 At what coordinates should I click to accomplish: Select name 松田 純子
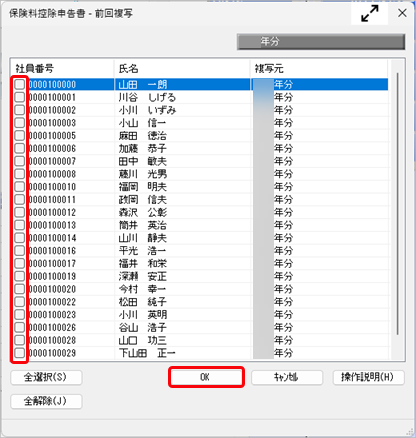click(x=143, y=301)
